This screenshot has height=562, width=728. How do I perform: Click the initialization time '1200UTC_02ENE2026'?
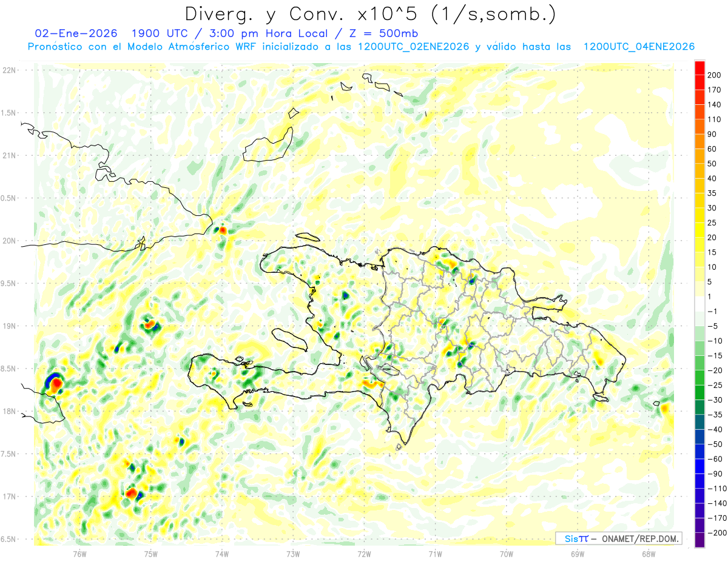click(414, 47)
